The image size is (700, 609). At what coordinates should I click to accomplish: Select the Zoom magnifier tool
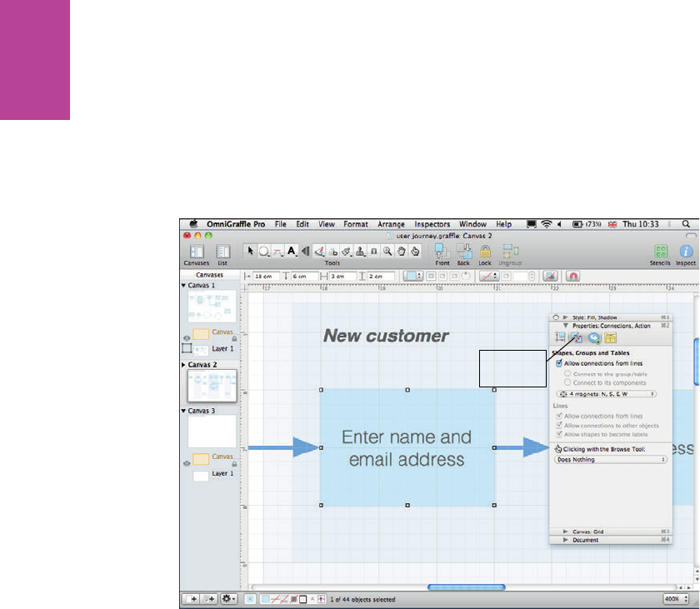click(x=387, y=252)
